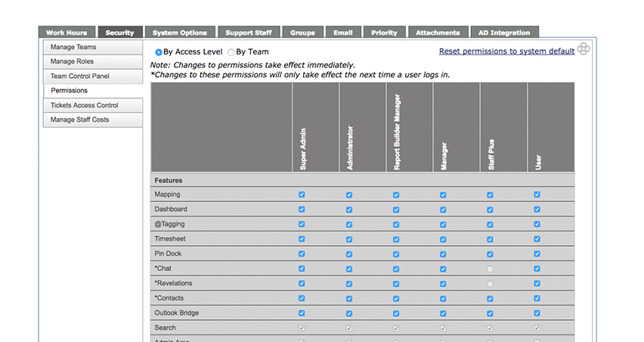644x342 pixels.
Task: Uncheck Mapping for User
Action: [537, 194]
